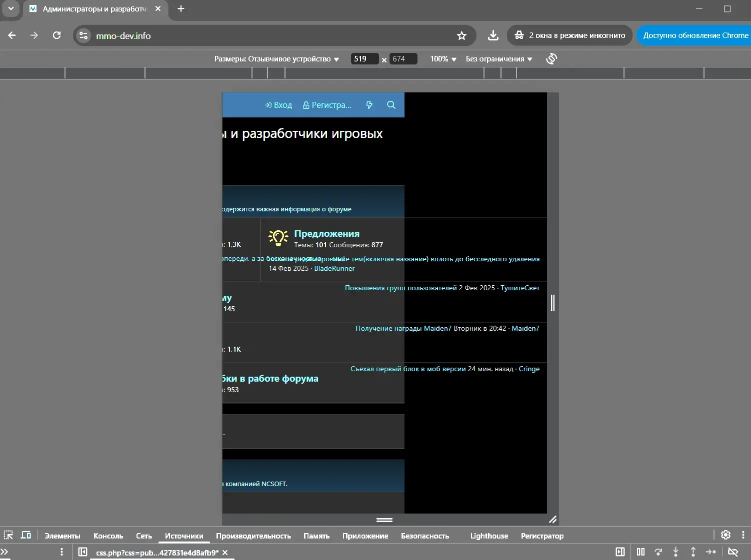Deactivate breakpoints toggle icon
This screenshot has width=751, height=560.
click(733, 552)
